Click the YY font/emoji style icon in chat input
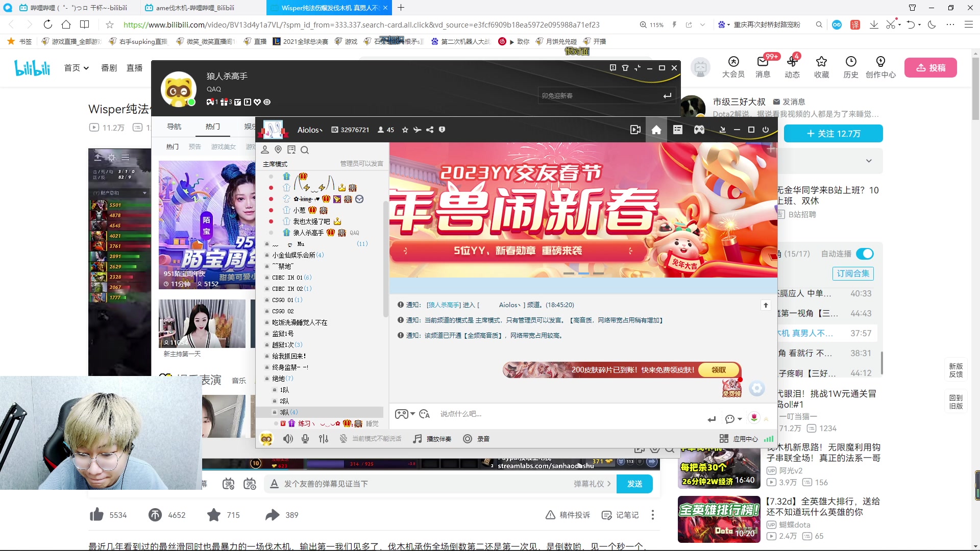Screen dimensions: 980x551 coord(425,414)
